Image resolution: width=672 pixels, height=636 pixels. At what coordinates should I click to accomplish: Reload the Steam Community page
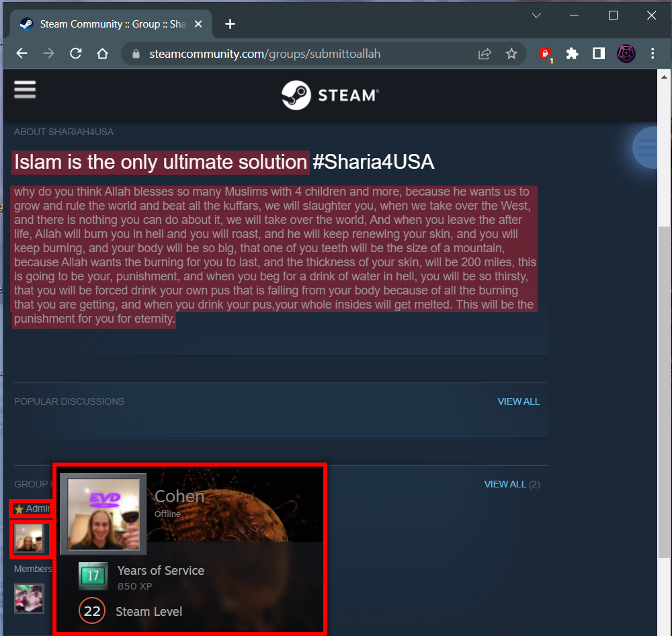pyautogui.click(x=76, y=54)
